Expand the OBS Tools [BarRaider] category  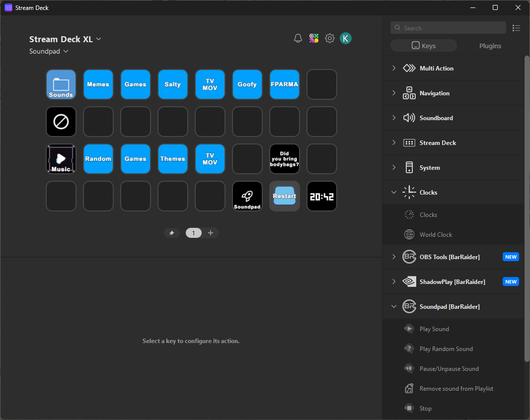pyautogui.click(x=454, y=257)
